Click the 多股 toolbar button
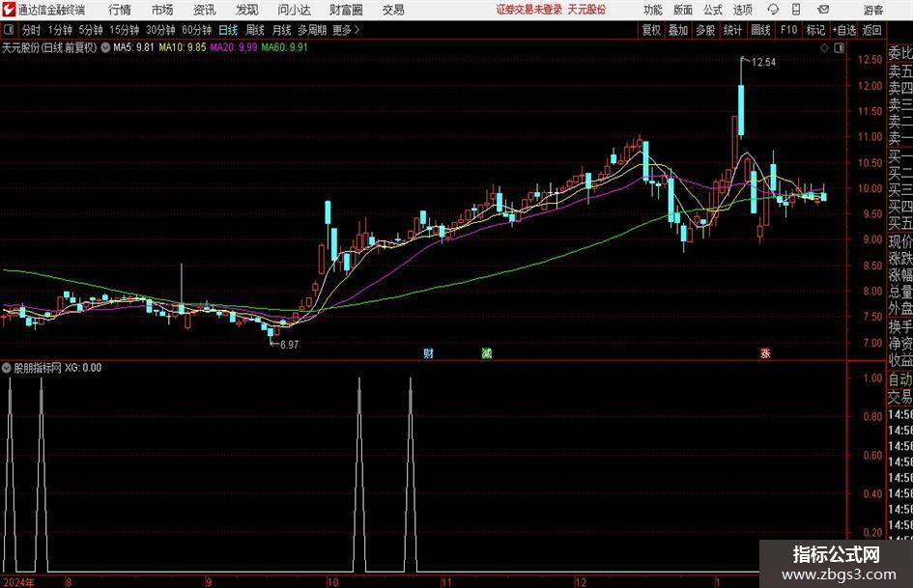The width and height of the screenshot is (913, 588). coord(705,30)
